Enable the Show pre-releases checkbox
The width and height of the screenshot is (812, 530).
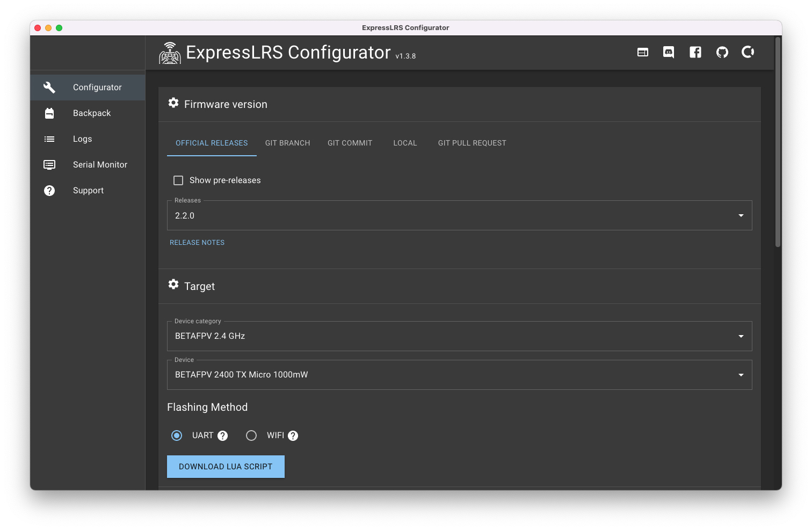click(x=178, y=180)
